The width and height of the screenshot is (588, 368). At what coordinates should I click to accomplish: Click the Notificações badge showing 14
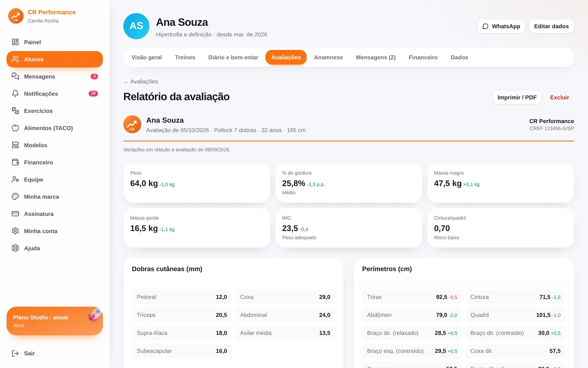93,93
